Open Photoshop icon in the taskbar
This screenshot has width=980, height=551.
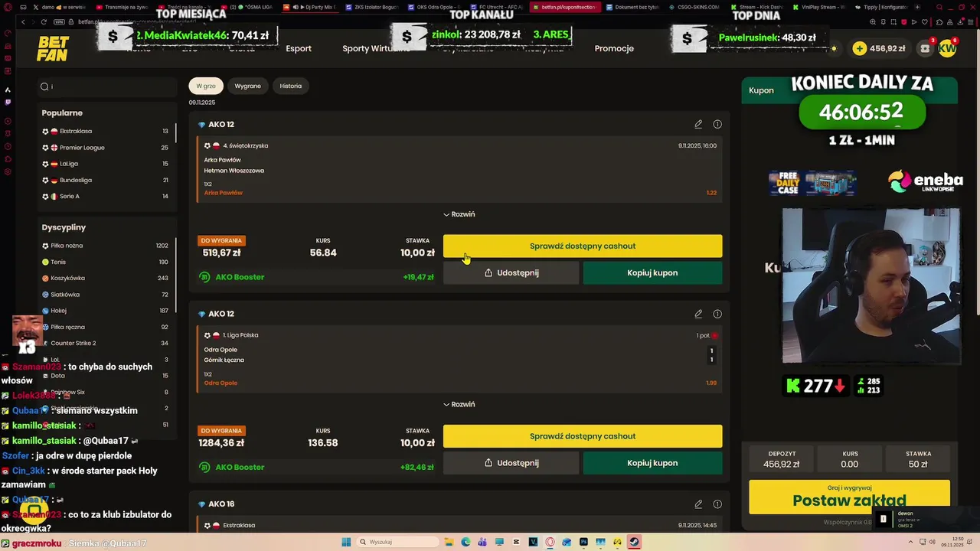pyautogui.click(x=584, y=542)
